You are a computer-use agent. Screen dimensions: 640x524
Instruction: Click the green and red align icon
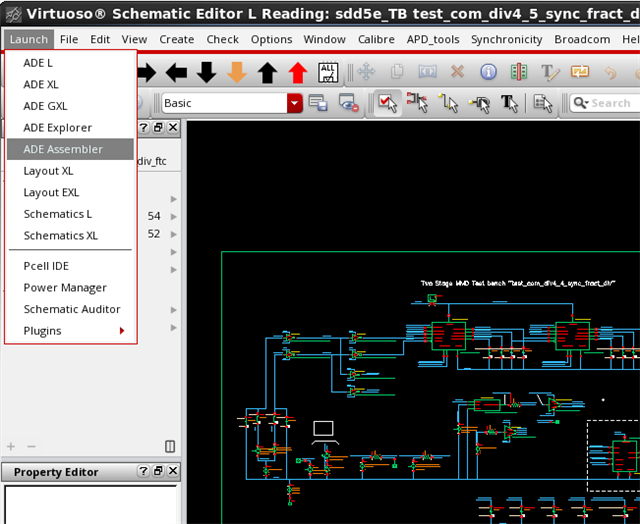point(519,72)
